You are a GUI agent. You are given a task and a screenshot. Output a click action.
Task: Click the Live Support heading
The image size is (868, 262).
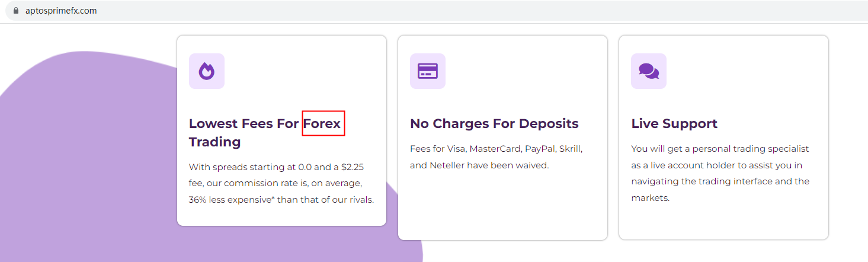pos(674,123)
